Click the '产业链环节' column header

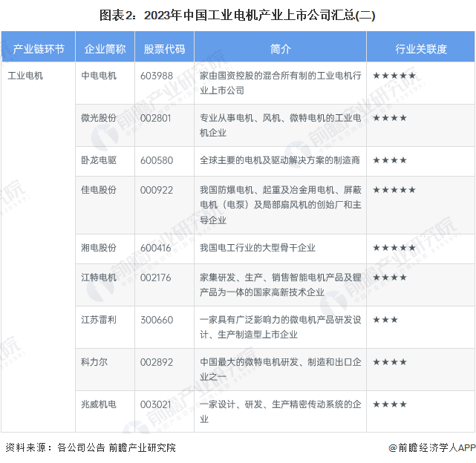pos(39,48)
